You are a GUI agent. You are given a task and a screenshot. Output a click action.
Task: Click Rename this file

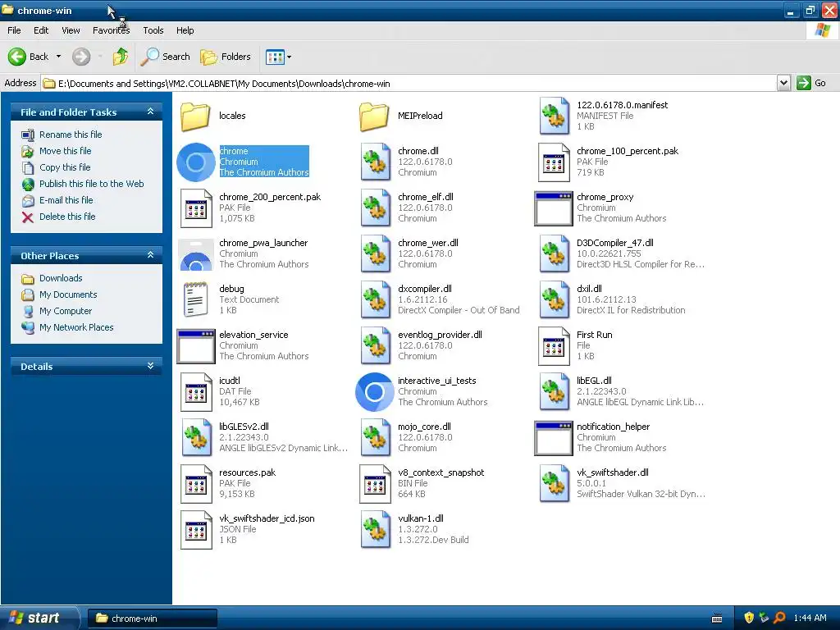tap(71, 135)
